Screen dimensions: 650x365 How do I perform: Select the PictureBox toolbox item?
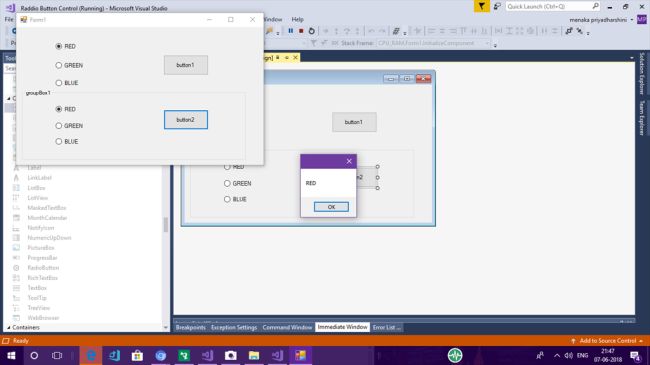(x=41, y=248)
